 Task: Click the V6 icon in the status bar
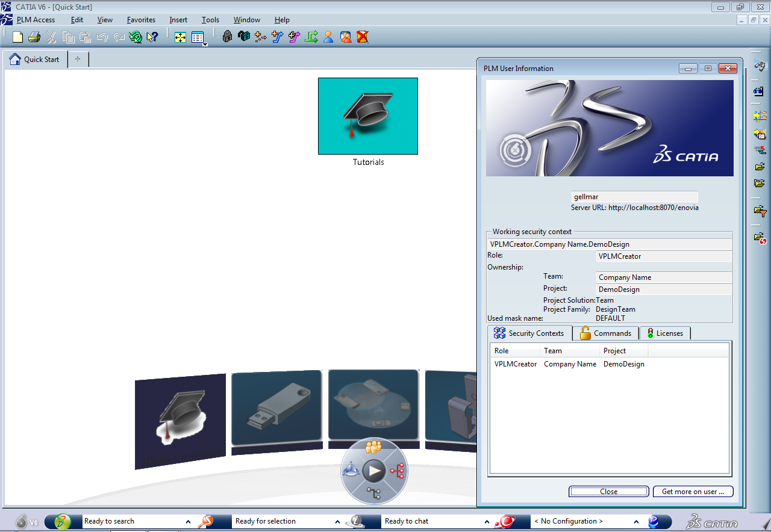[27, 522]
